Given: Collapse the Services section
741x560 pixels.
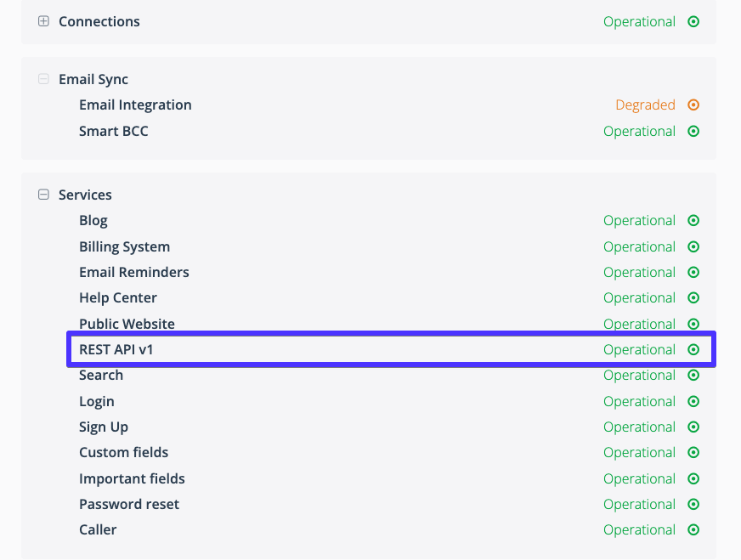Looking at the screenshot, I should tap(43, 195).
